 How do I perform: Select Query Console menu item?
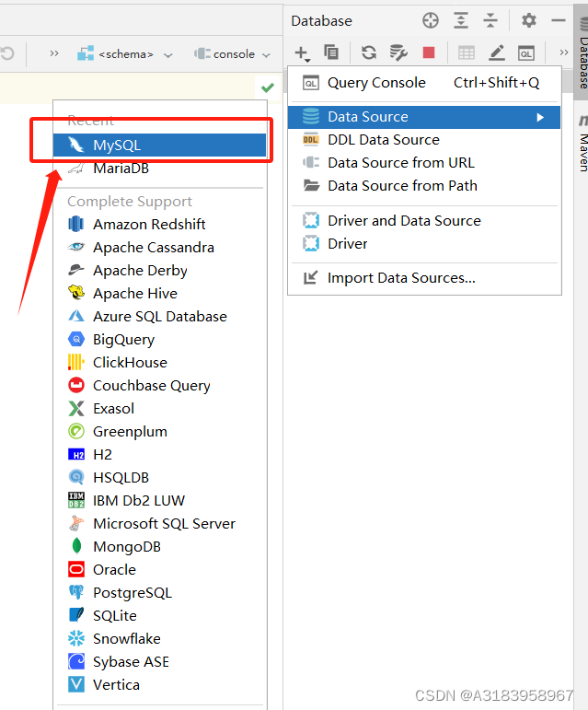(424, 83)
